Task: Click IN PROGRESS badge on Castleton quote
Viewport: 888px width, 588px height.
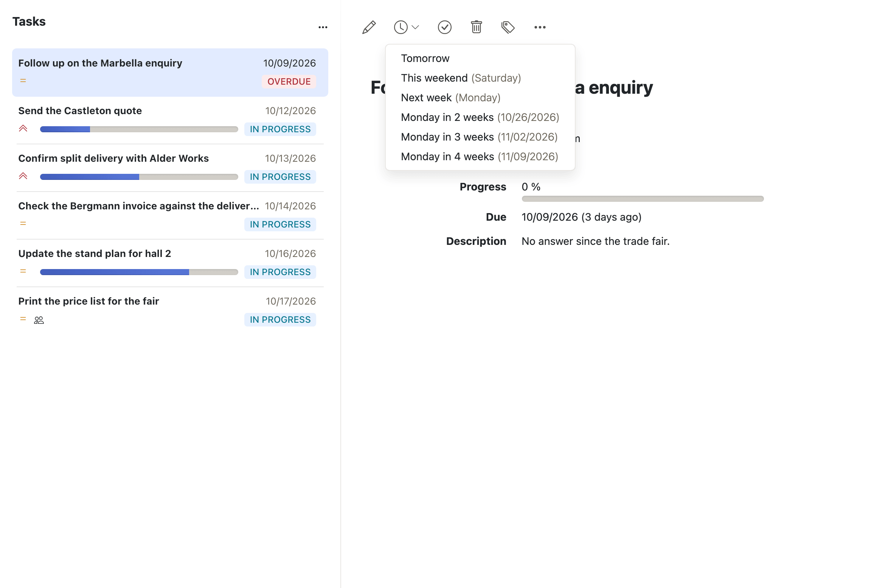Action: 280,129
